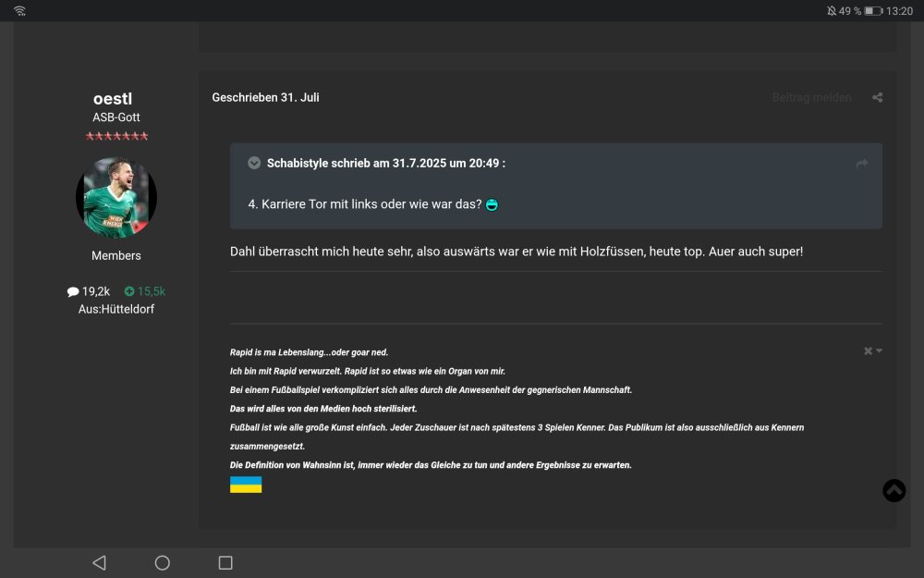
Task: Tap the Android Home button
Action: [x=162, y=562]
